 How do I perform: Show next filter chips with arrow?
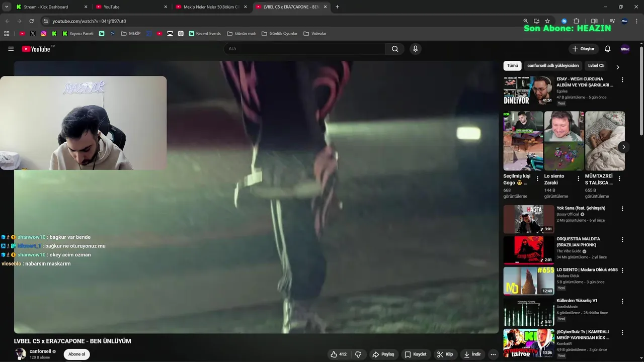click(x=618, y=67)
